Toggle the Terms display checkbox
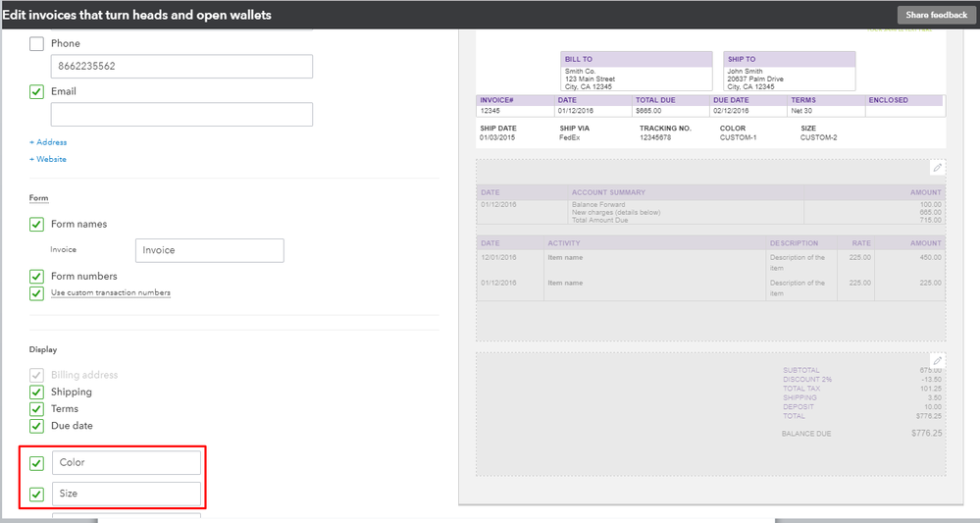Viewport: 980px width, 523px height. (x=37, y=408)
